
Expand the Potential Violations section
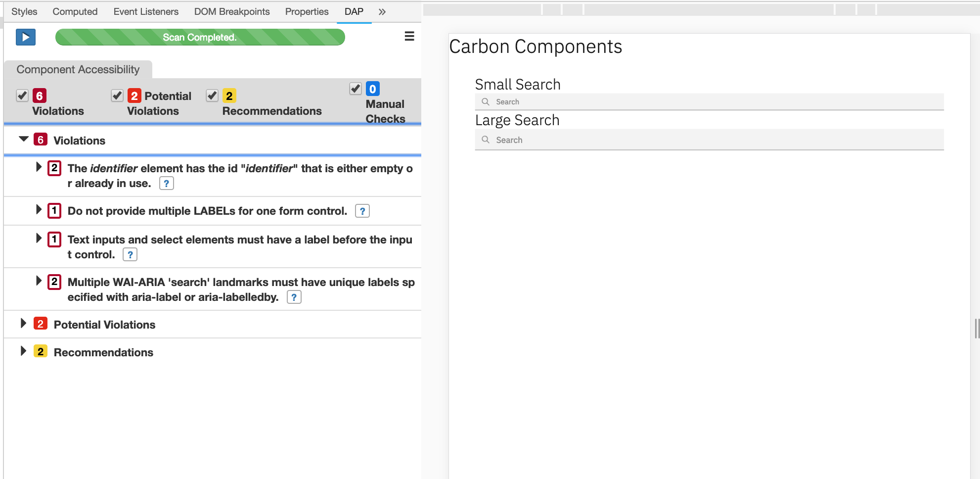pos(23,323)
